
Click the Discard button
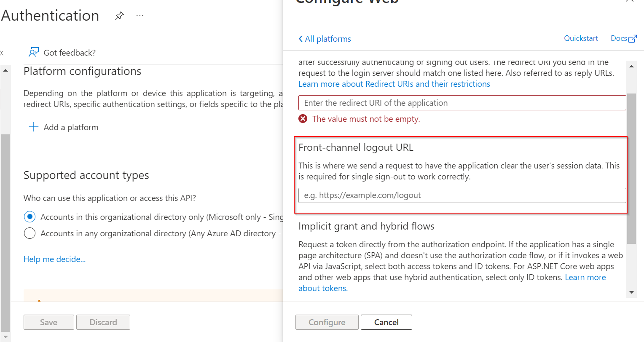[103, 322]
